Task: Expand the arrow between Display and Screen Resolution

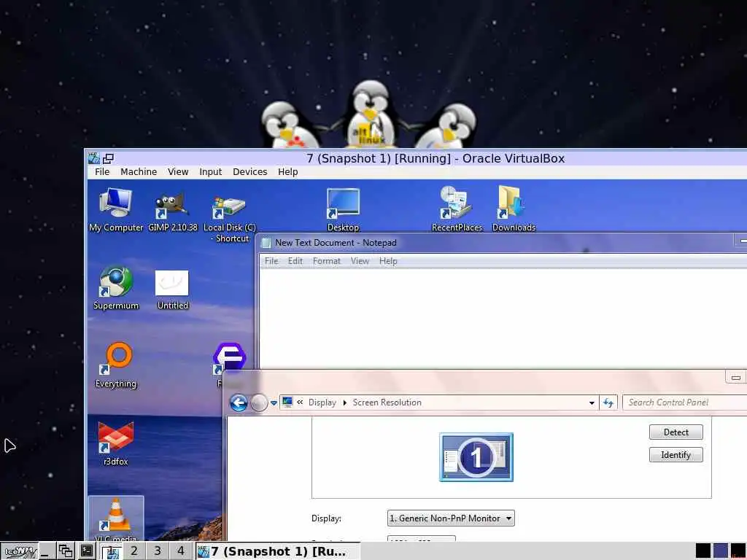Action: [x=344, y=402]
